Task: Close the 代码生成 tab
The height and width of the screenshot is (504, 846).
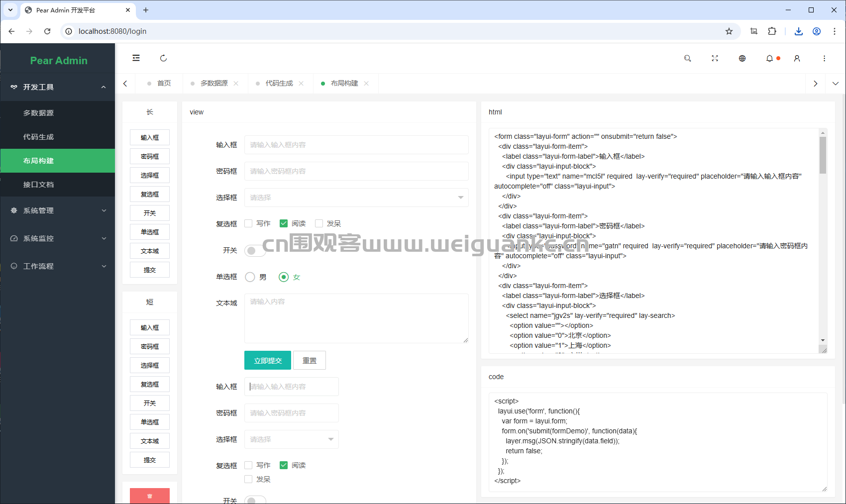Action: [301, 83]
